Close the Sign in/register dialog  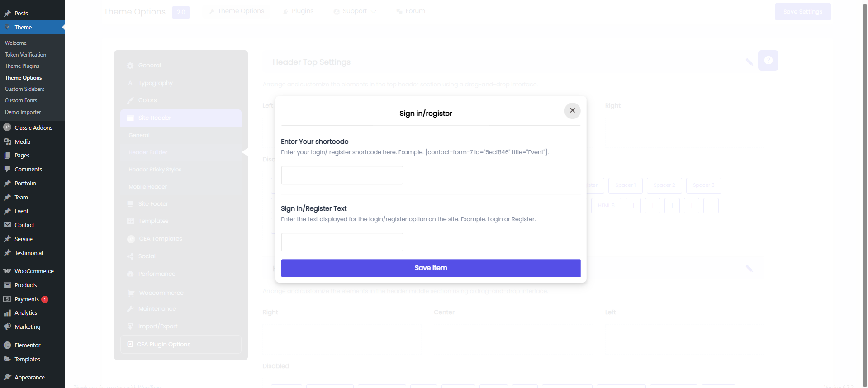[x=572, y=110]
